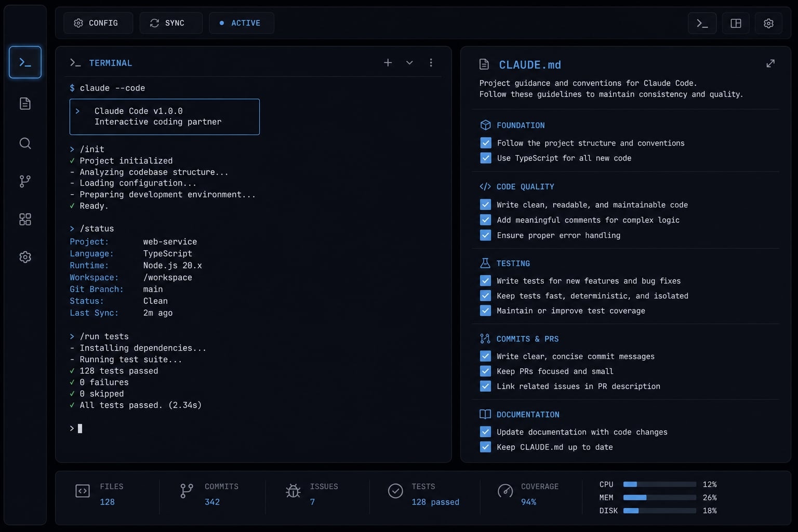Click the coverage value '94%'
Viewport: 798px width, 532px height.
[528, 502]
